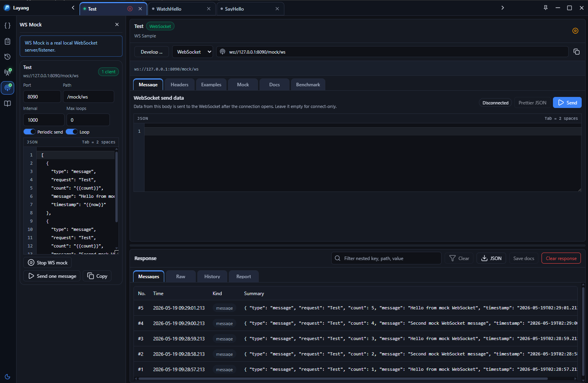Close the WatchHello tab

(x=209, y=9)
